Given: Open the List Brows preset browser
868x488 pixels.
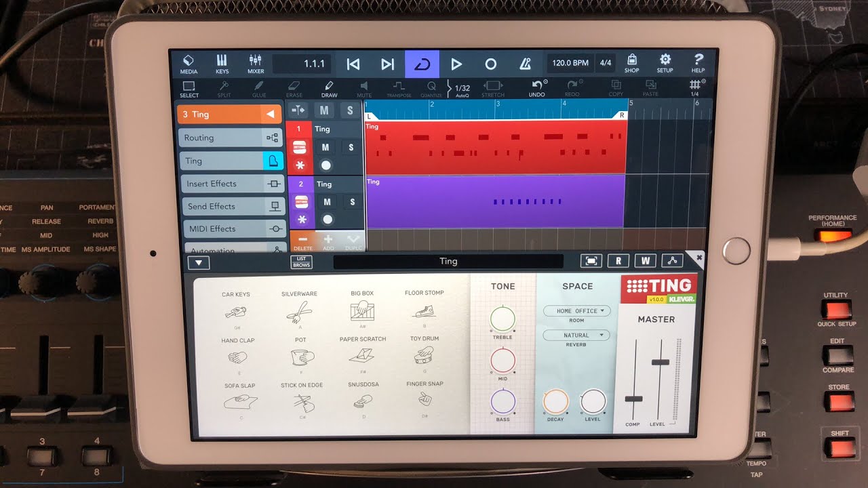Looking at the screenshot, I should pyautogui.click(x=302, y=262).
